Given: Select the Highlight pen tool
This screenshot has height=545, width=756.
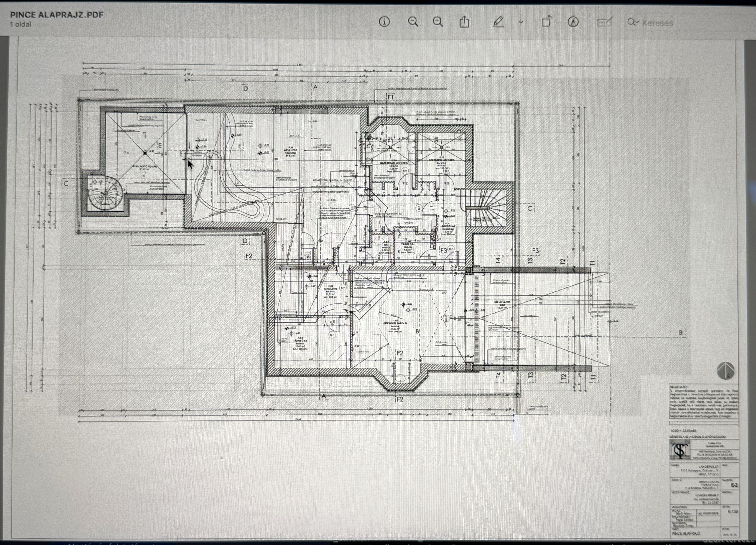Looking at the screenshot, I should [498, 22].
